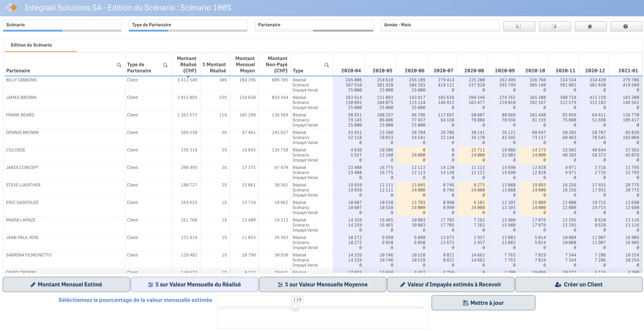Click the Integraal Solutions logo icon

pyautogui.click(x=12, y=8)
